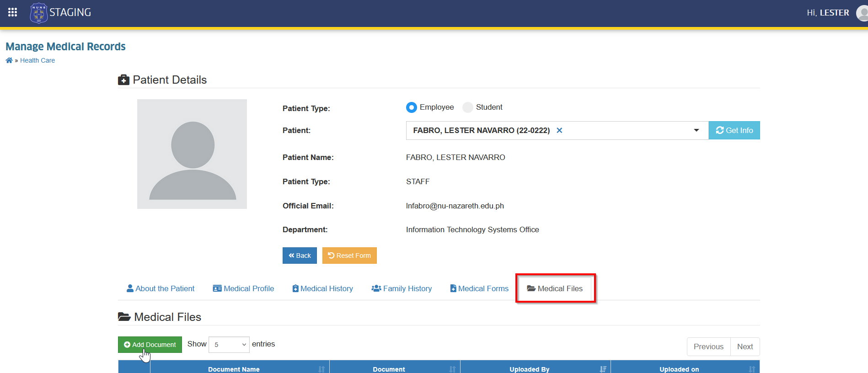Viewport: 868px width, 373px height.
Task: Sort by Uploaded By column arrows
Action: (x=603, y=369)
